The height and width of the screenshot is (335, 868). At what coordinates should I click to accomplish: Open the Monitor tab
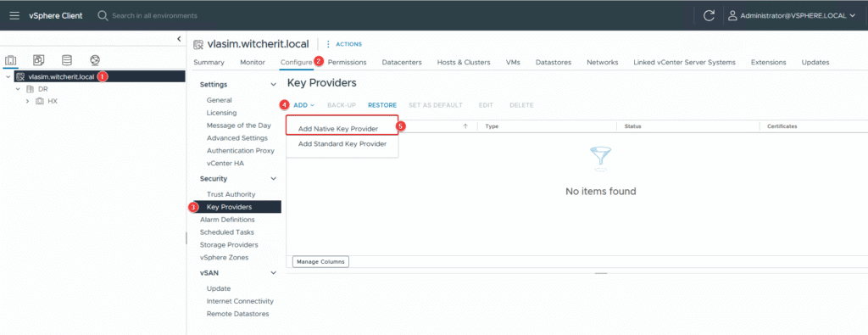pos(253,62)
